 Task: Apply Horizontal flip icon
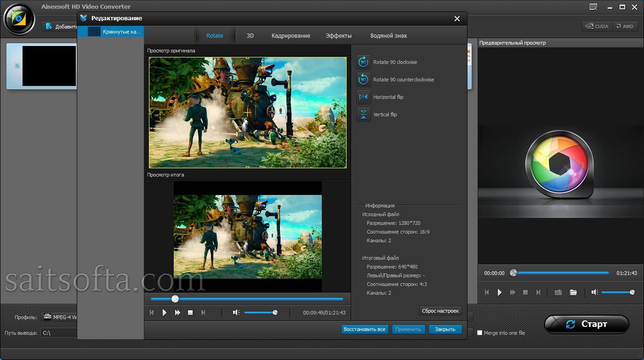pos(363,97)
